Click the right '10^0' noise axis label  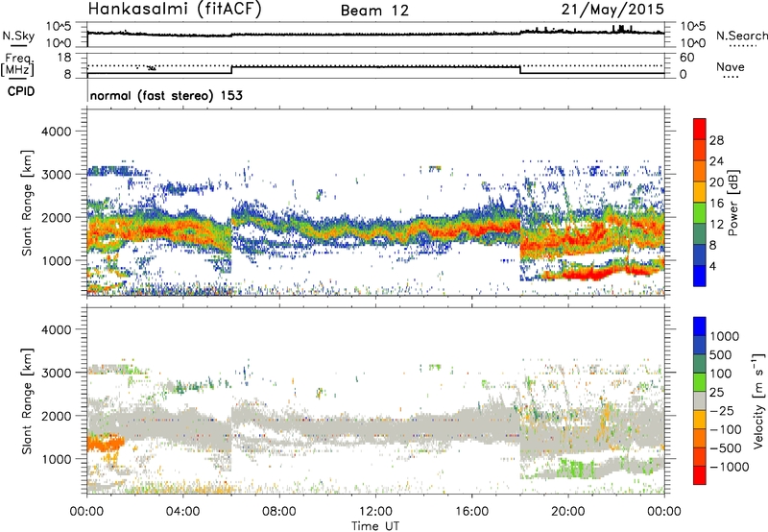tap(693, 43)
